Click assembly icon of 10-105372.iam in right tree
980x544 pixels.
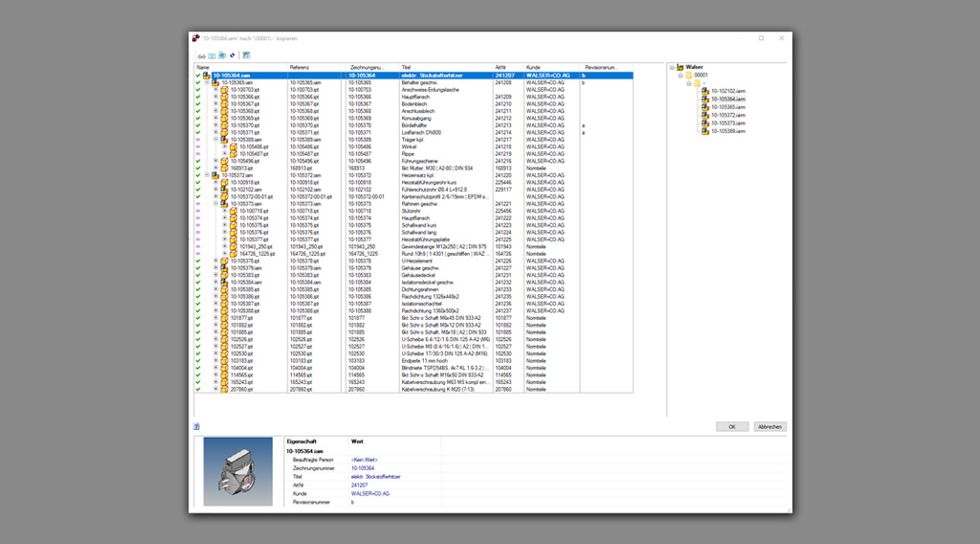[705, 115]
